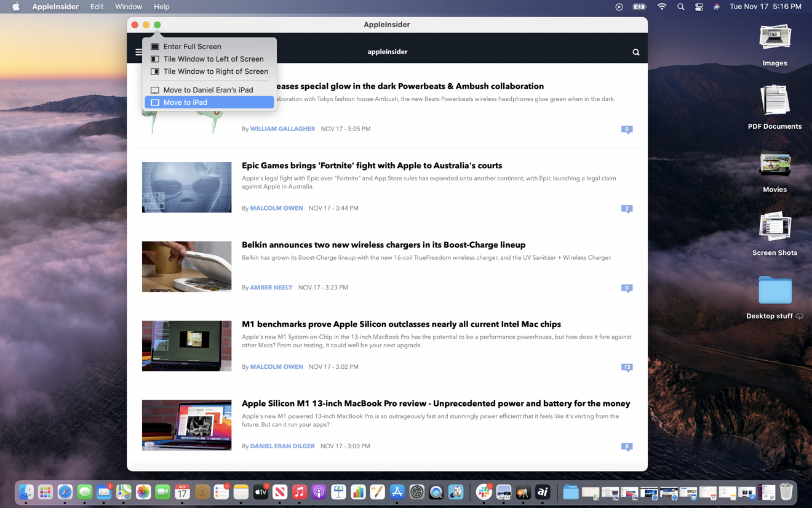Image resolution: width=812 pixels, height=508 pixels.
Task: Open Epic Games Fortnite Australia article headline
Action: [372, 166]
